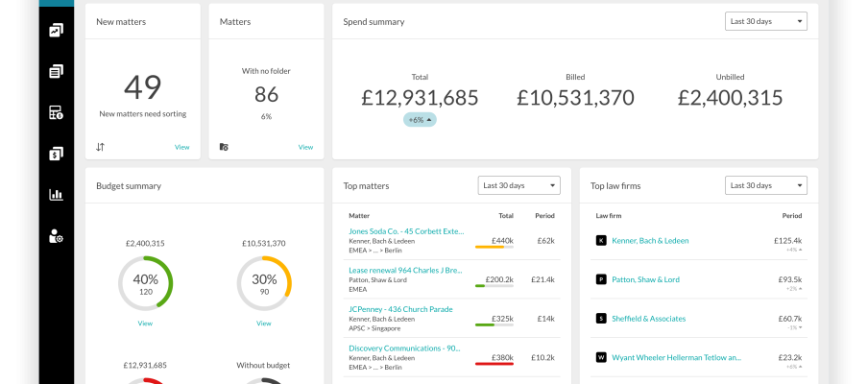Click the +6% change badge under Total
Screen dimensions: 868x384
[x=420, y=119]
